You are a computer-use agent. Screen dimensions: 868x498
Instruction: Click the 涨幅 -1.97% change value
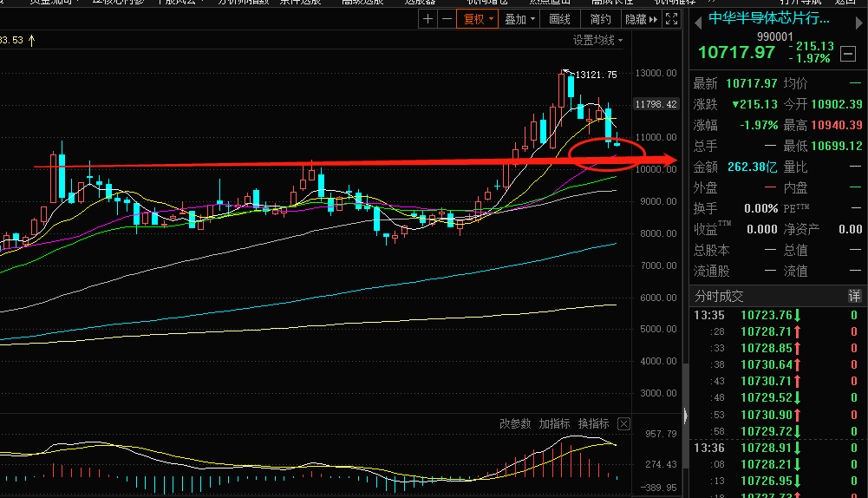(x=759, y=125)
